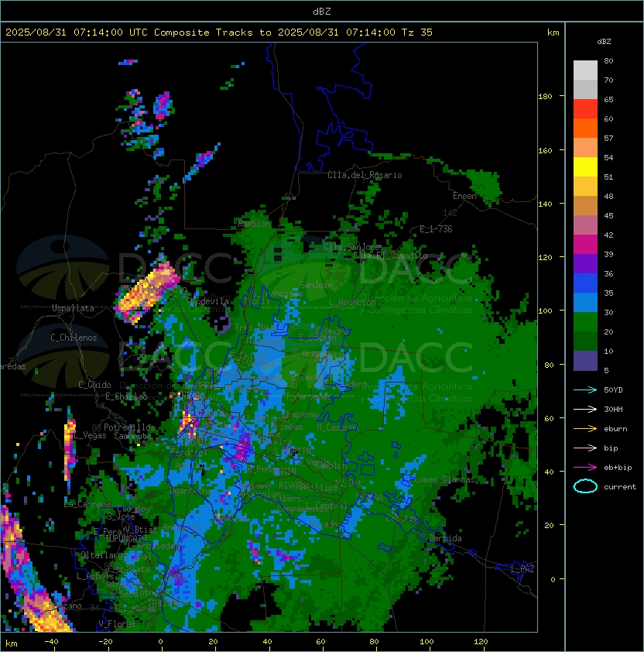Click the Cacheuta place label
The image size is (644, 652).
132,436
